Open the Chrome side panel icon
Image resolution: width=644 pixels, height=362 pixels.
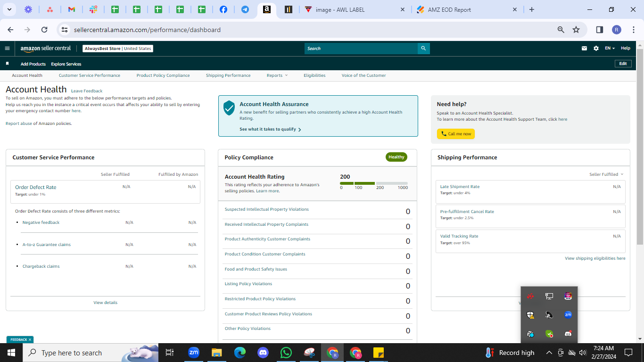[600, 30]
